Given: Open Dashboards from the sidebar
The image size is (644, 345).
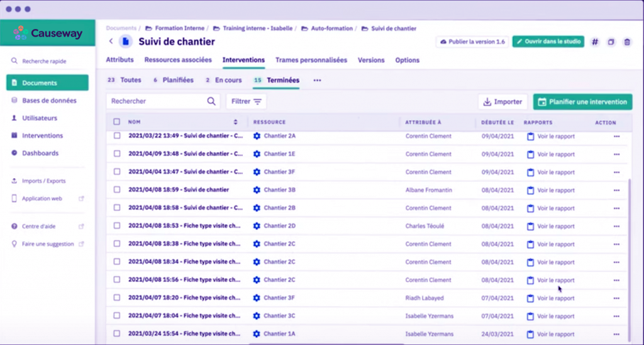Looking at the screenshot, I should [x=40, y=153].
